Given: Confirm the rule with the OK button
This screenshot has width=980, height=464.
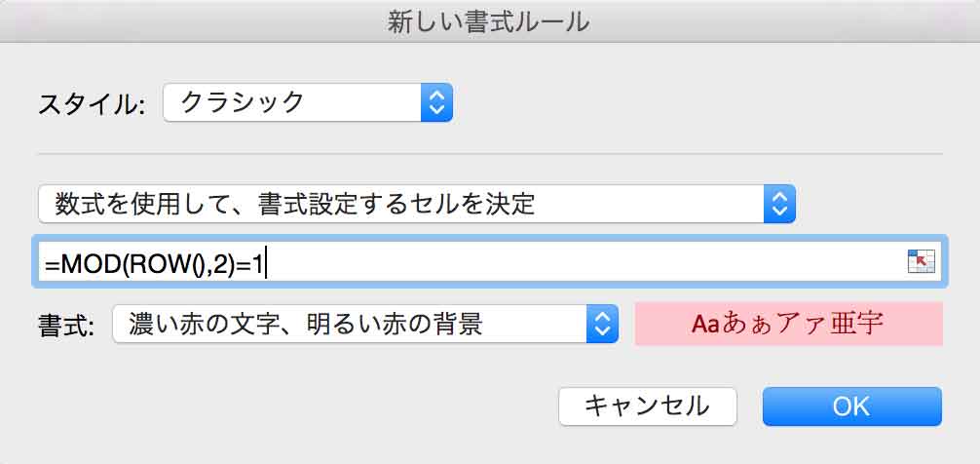Looking at the screenshot, I should click(x=851, y=406).
